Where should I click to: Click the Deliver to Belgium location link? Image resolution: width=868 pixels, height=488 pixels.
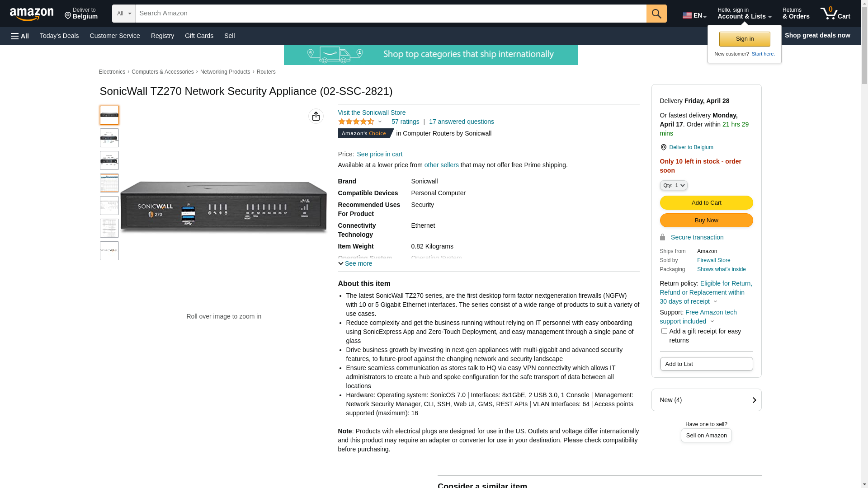pyautogui.click(x=691, y=147)
